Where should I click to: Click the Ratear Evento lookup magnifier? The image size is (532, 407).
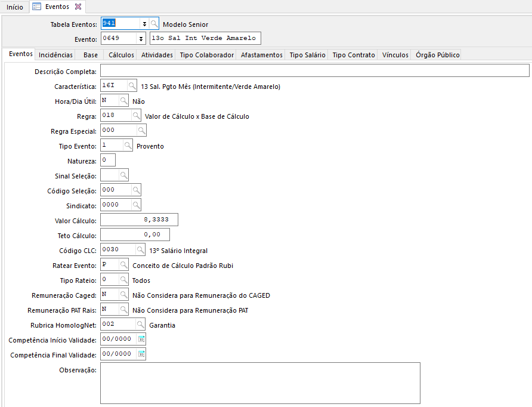[x=124, y=265]
